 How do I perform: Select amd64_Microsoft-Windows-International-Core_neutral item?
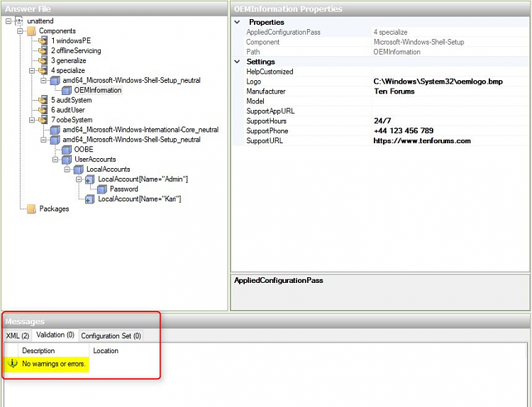point(140,130)
